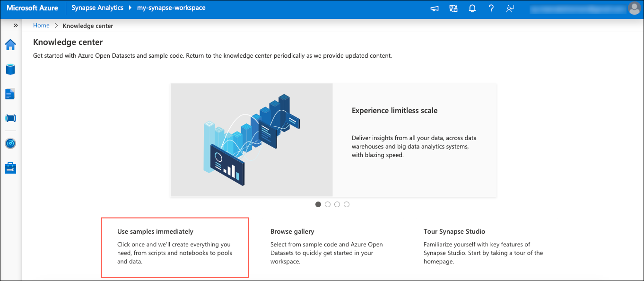The width and height of the screenshot is (644, 281).
Task: Click Synapse Analytics in the header
Action: coord(97,8)
